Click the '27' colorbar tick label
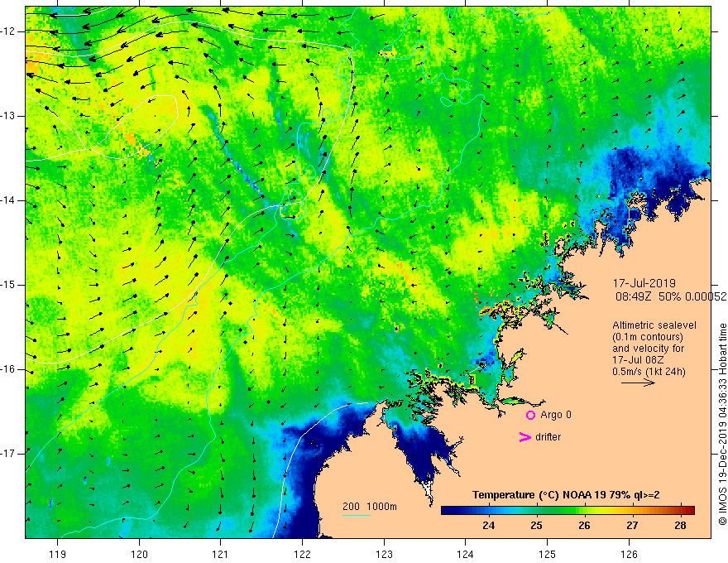This screenshot has height=563, width=728. coord(632,526)
